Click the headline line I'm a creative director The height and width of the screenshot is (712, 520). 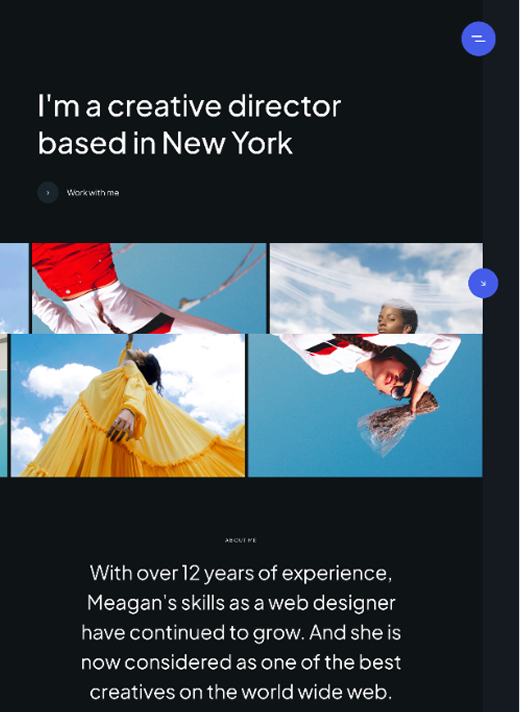pos(189,106)
